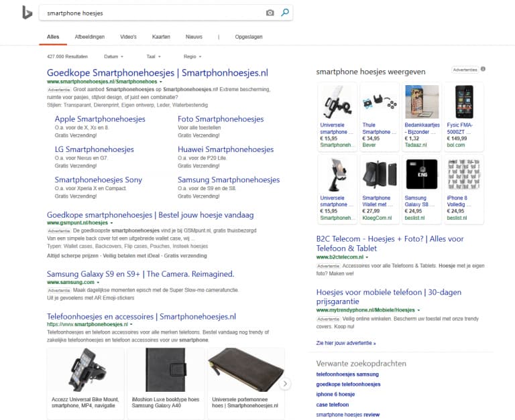The image size is (515, 420).
Task: Open dropdown arrow next to www.b2ctelecom.nl
Action: [x=367, y=257]
